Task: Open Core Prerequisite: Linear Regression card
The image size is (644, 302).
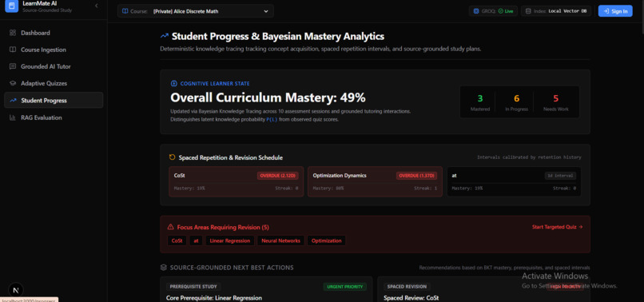Action: pyautogui.click(x=266, y=290)
